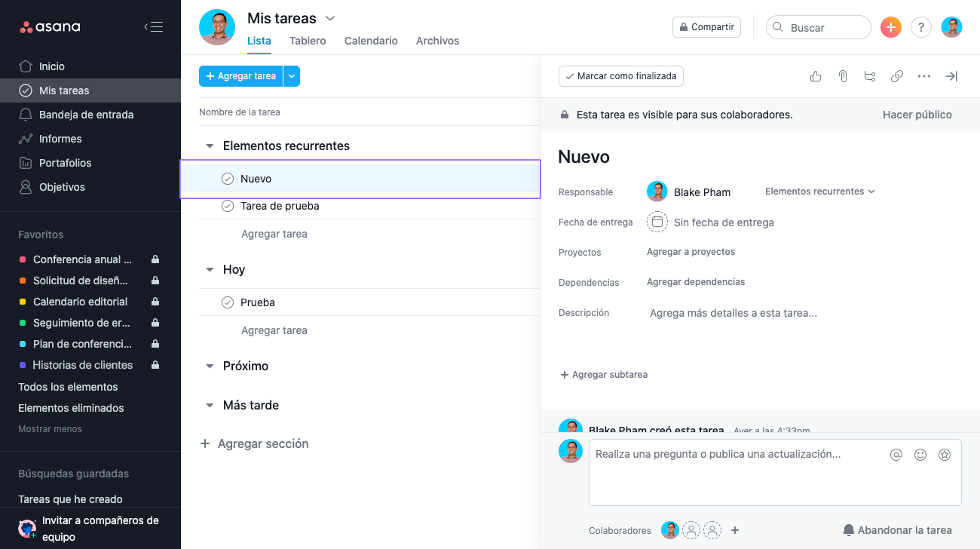Open the task more options ellipsis
This screenshot has height=549, width=980.
coord(924,76)
